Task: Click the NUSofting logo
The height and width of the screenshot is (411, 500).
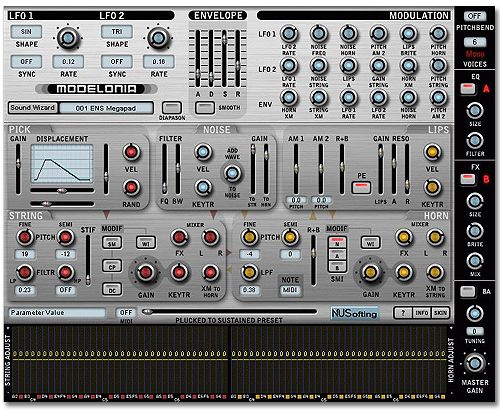Action: point(355,313)
